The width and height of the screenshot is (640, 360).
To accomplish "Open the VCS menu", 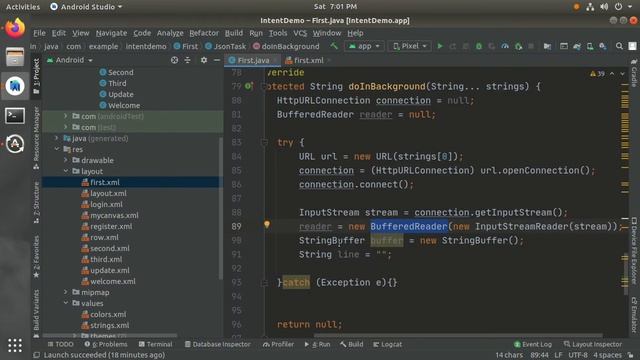I will (x=300, y=33).
